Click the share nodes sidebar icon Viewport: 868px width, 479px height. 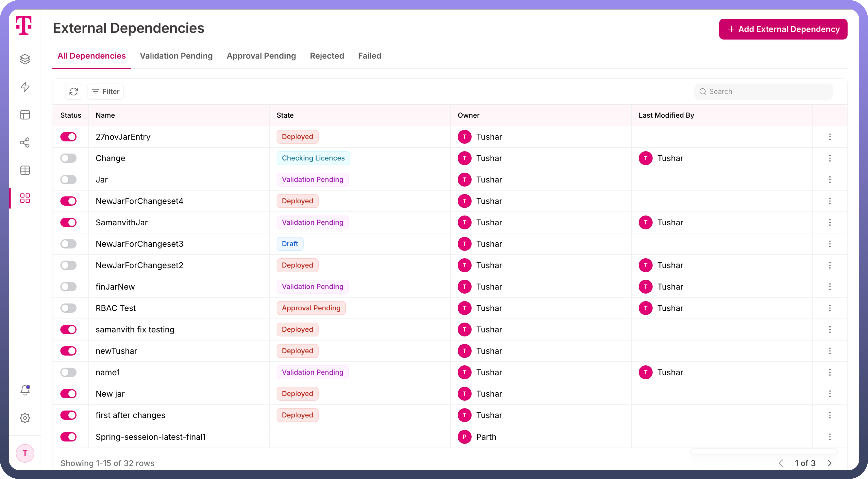point(25,143)
